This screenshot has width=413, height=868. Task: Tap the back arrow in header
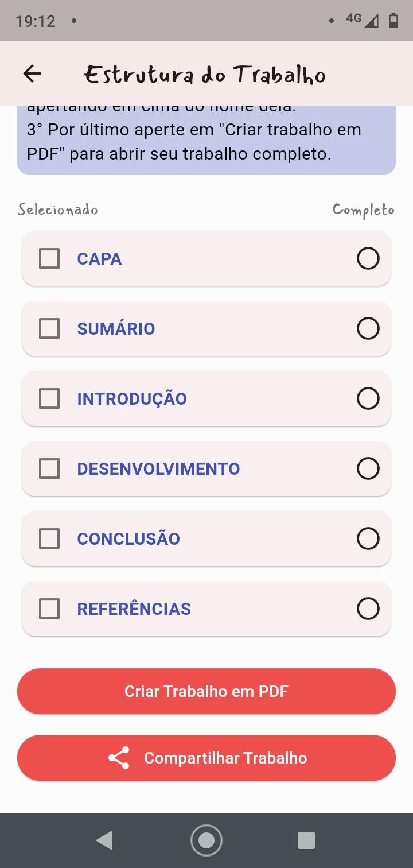point(32,73)
